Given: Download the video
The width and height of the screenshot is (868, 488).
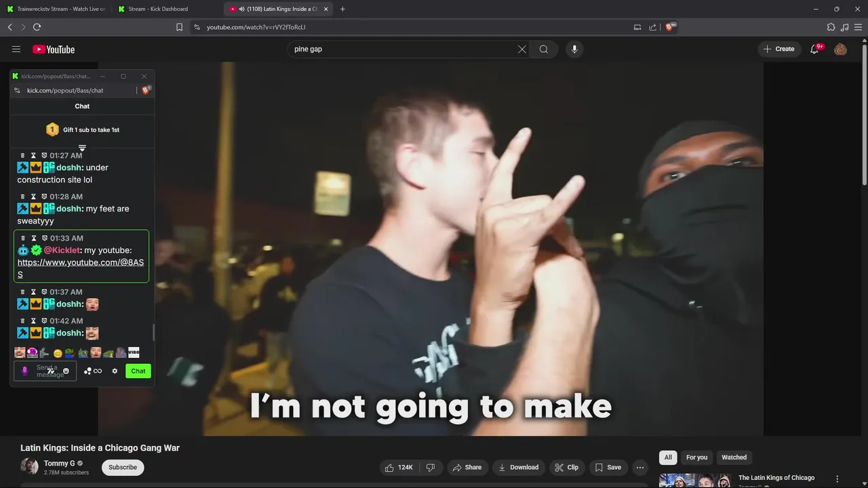Looking at the screenshot, I should click(518, 467).
